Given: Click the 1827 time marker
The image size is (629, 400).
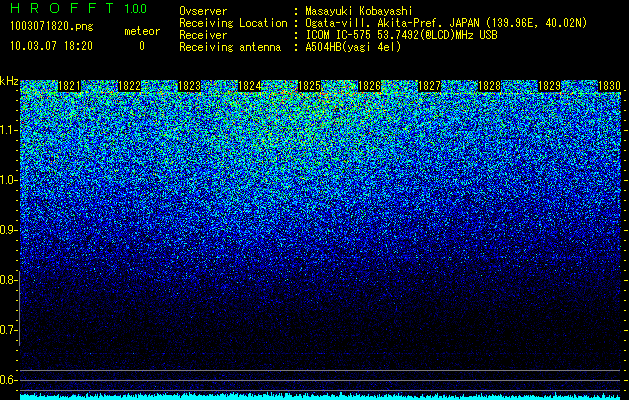Looking at the screenshot, I should click(x=429, y=86).
